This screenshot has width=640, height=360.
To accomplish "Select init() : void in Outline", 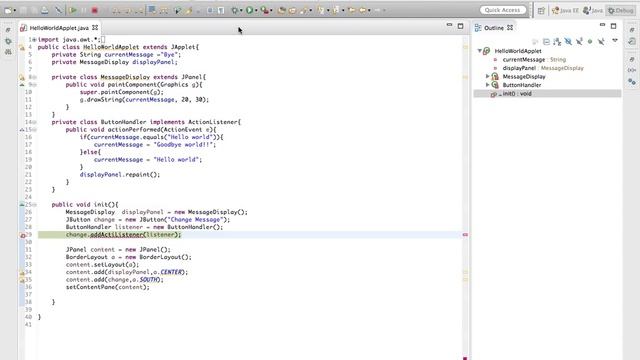I will coord(516,94).
